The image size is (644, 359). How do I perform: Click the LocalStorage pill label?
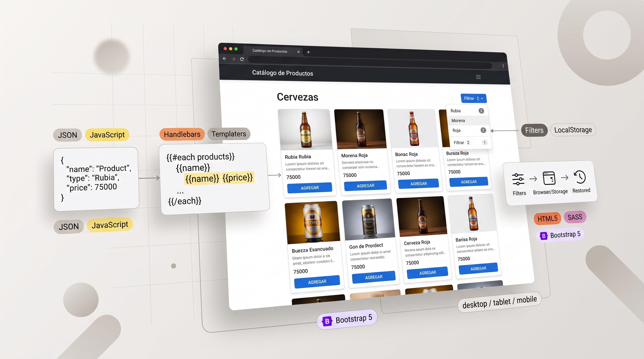[573, 130]
